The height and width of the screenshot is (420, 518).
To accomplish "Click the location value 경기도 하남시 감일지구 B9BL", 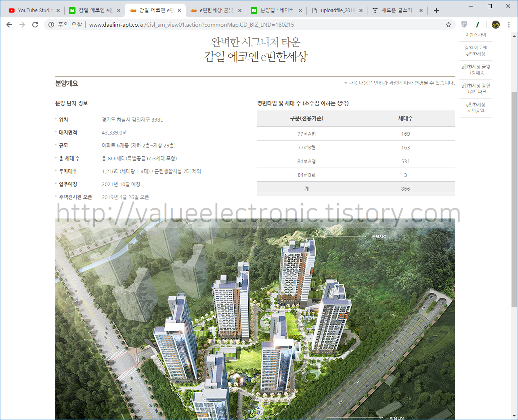I will [x=132, y=120].
